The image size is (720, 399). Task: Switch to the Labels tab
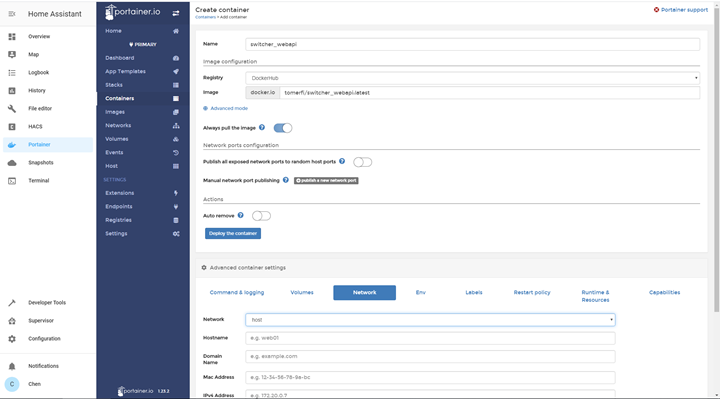coord(474,292)
